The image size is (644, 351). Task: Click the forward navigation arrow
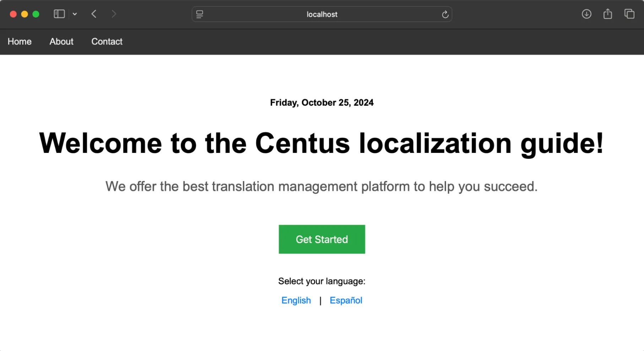pyautogui.click(x=114, y=14)
